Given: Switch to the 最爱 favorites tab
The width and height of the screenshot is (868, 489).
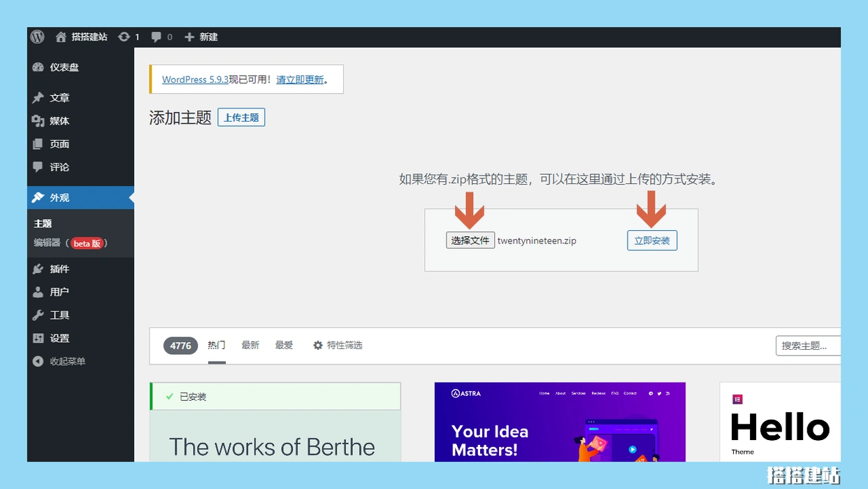Looking at the screenshot, I should pos(284,345).
